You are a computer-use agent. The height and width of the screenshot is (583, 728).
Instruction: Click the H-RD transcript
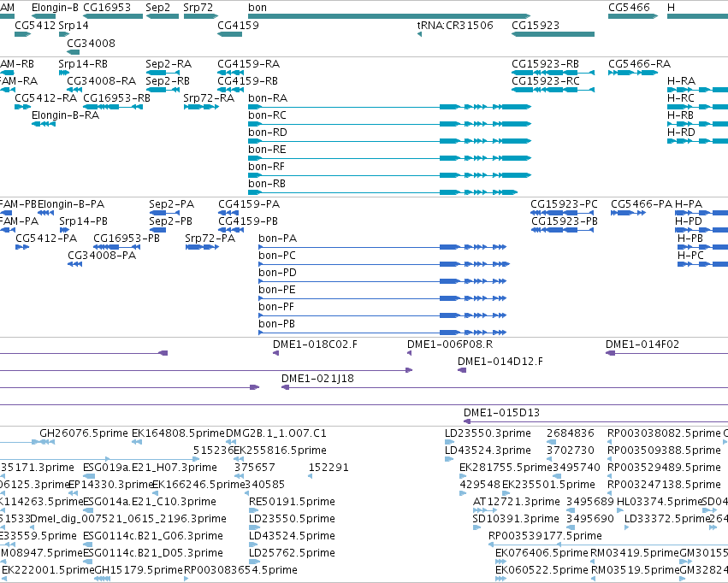[x=697, y=141]
